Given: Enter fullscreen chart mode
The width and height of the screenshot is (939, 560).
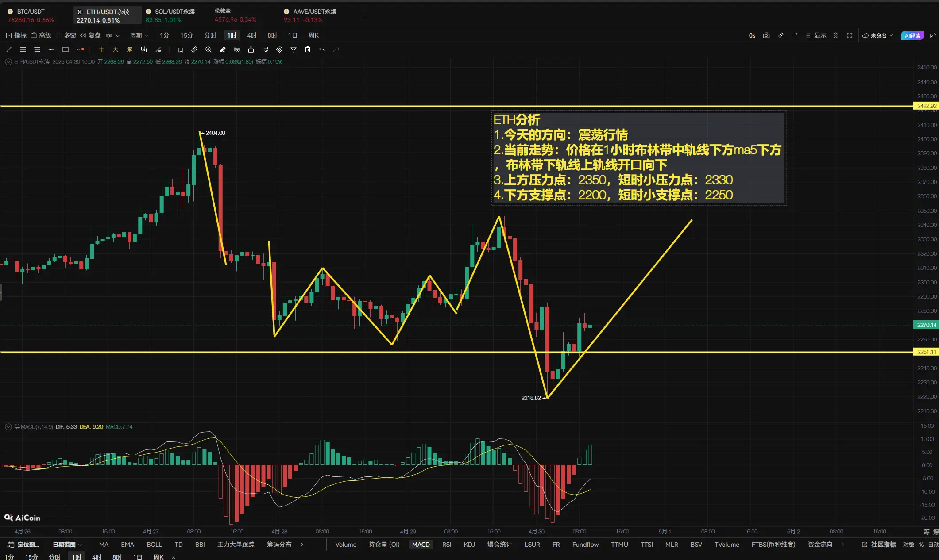Looking at the screenshot, I should pyautogui.click(x=850, y=35).
